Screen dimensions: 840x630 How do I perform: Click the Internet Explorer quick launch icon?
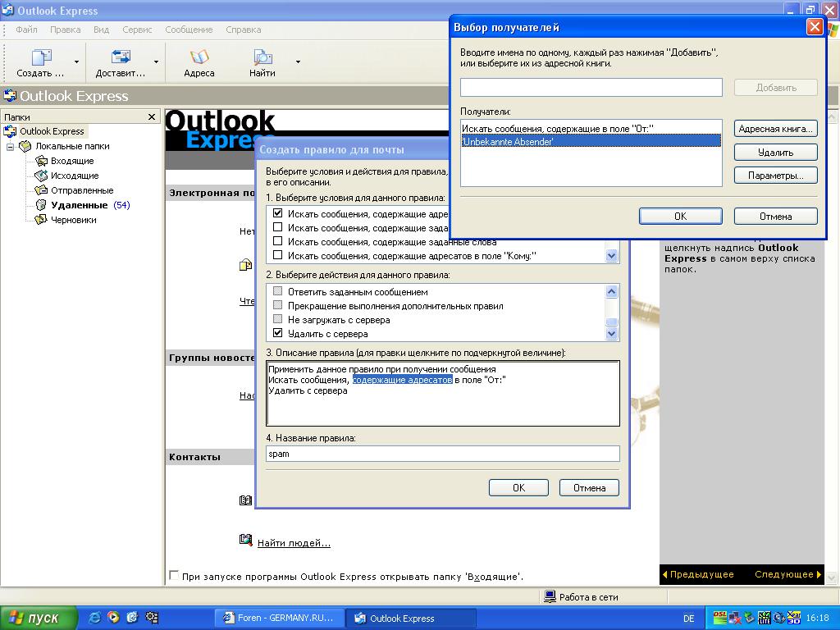tap(95, 618)
